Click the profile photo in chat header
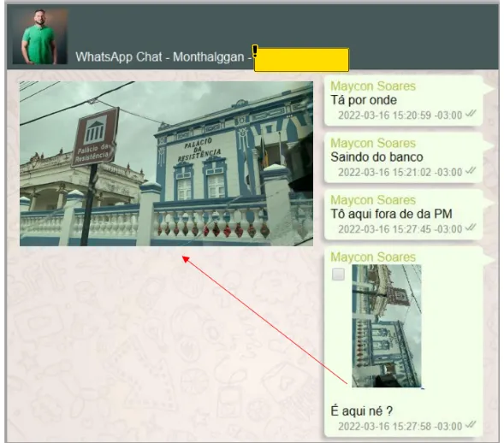This screenshot has width=504, height=443. [x=40, y=36]
